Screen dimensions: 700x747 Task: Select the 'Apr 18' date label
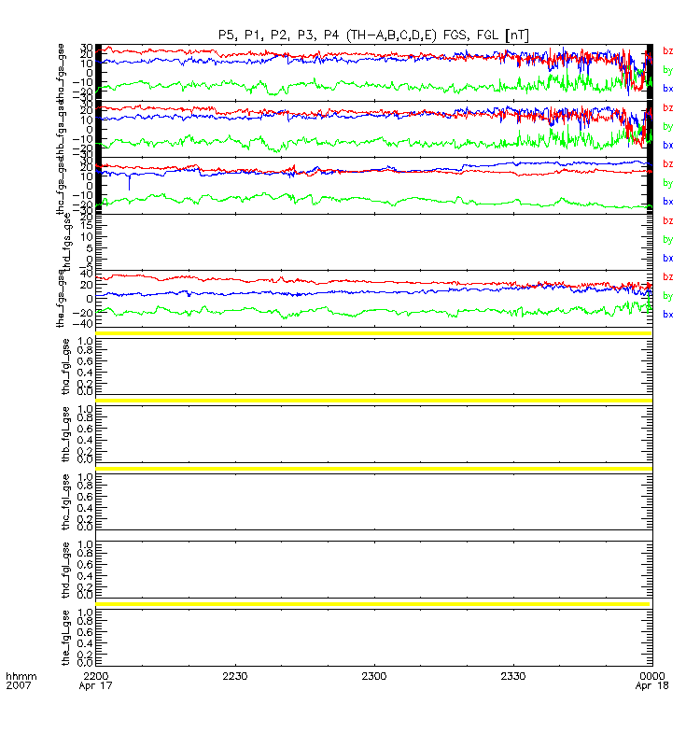(x=651, y=686)
